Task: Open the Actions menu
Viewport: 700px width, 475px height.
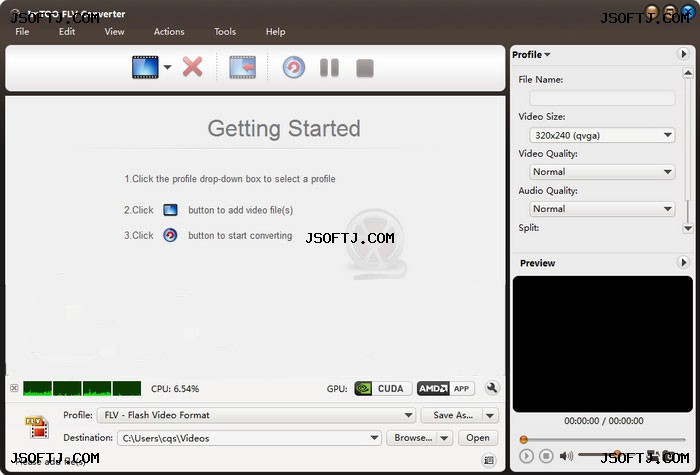Action: click(x=169, y=32)
